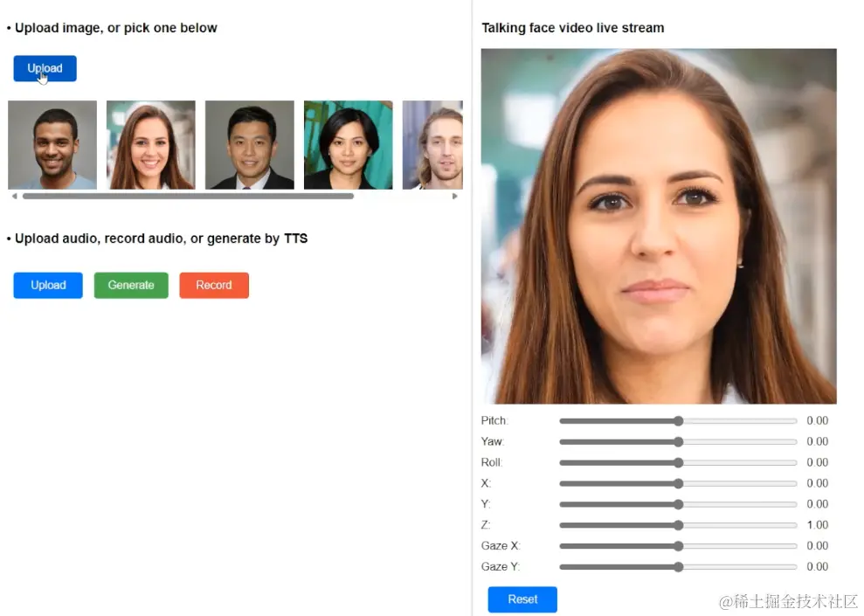Click the thumbnail gallery horizontal scrollbar
This screenshot has height=616, width=864.
pyautogui.click(x=188, y=196)
